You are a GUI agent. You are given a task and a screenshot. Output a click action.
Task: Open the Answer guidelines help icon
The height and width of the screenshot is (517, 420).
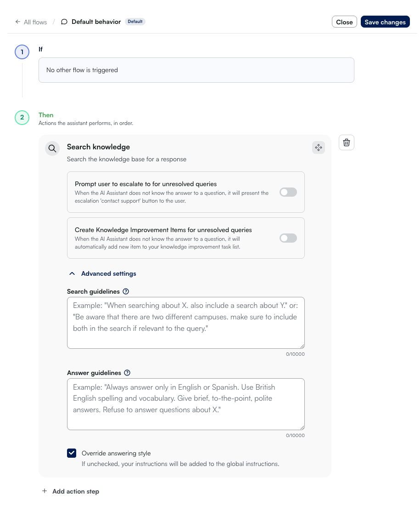click(x=127, y=373)
